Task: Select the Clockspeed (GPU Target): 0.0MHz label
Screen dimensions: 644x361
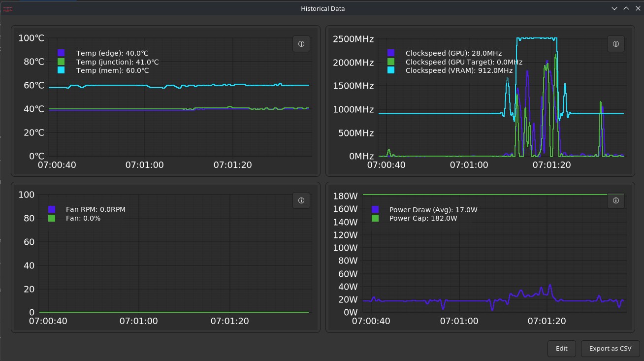Action: tap(464, 62)
